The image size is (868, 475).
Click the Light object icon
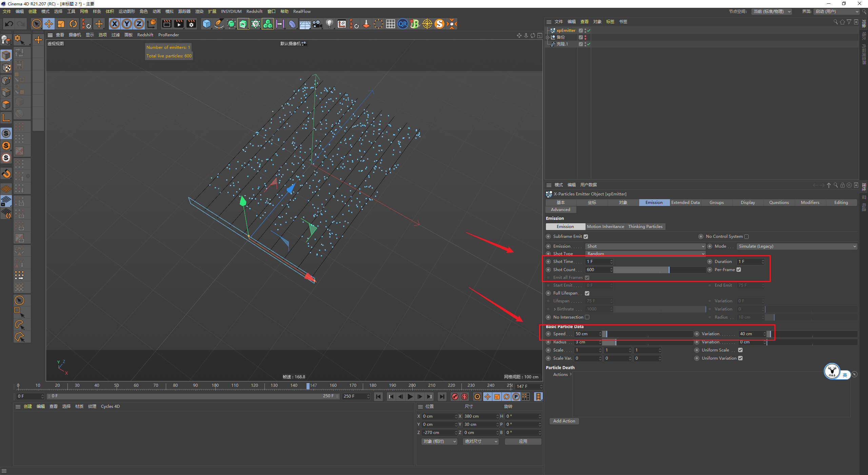329,24
